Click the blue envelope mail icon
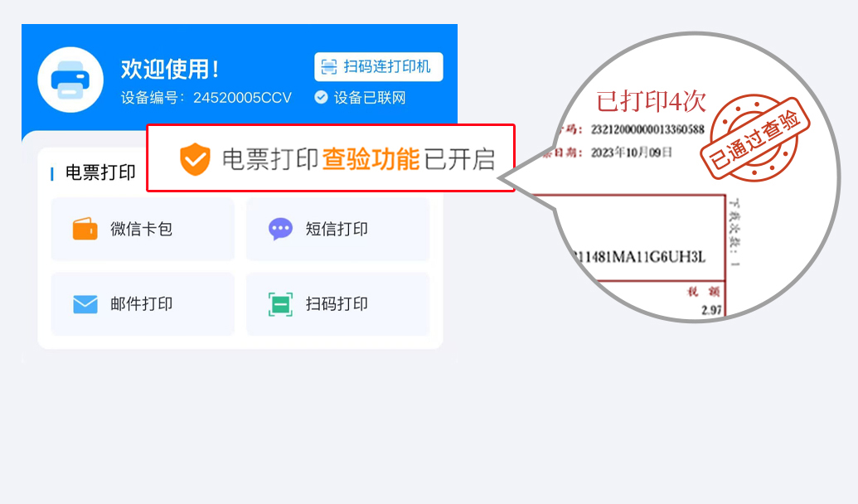858x504 pixels. click(85, 304)
